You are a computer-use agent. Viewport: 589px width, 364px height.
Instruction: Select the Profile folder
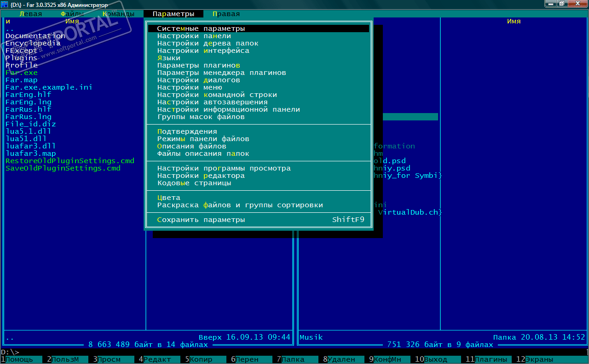(22, 65)
